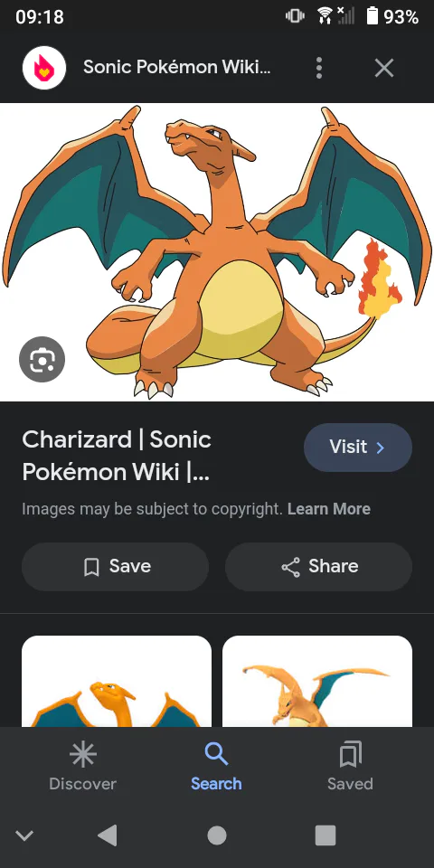Tap the main Charizard image
434x868 pixels.
(x=217, y=252)
